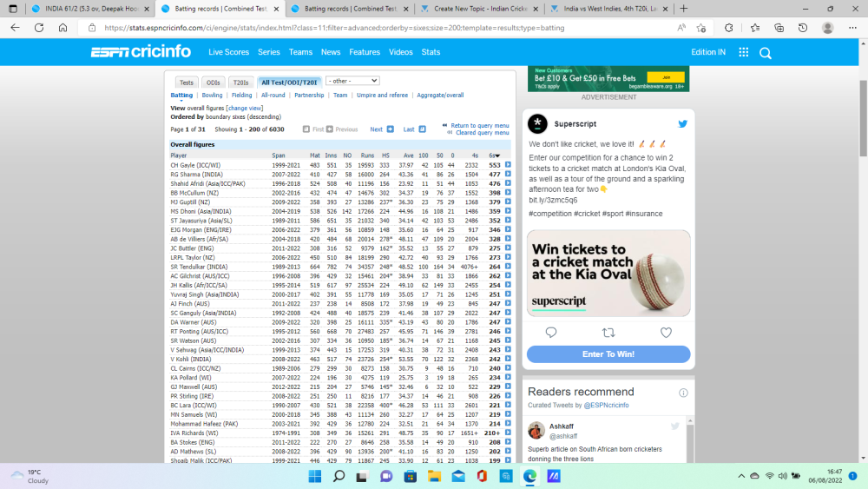The image size is (868, 489).
Task: Expand V Kohli row arrow icon
Action: pos(508,359)
